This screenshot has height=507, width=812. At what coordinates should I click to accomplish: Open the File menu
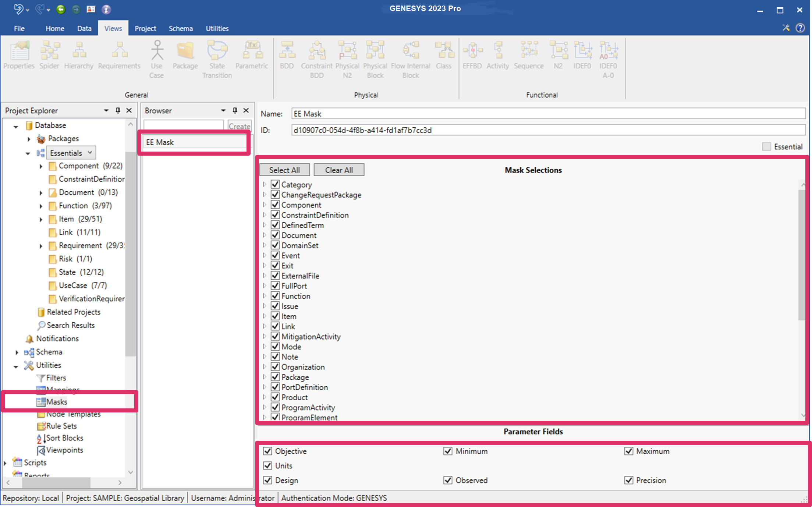(x=19, y=28)
